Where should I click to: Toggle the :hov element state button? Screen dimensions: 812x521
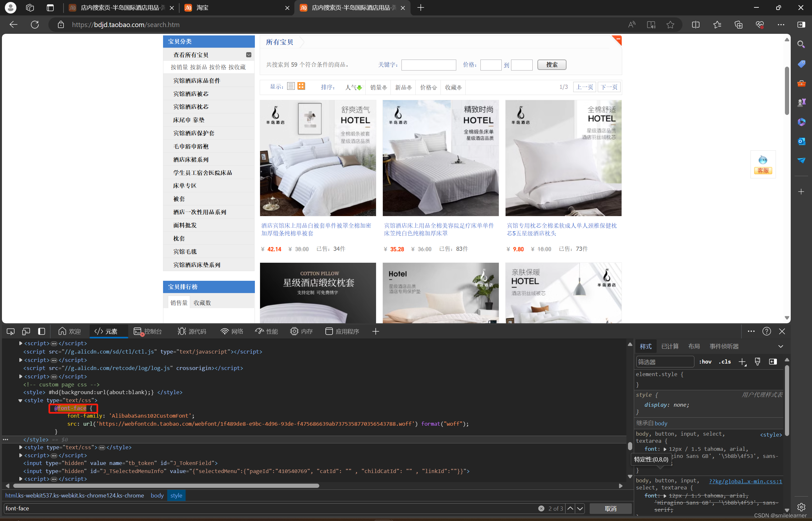[705, 362]
